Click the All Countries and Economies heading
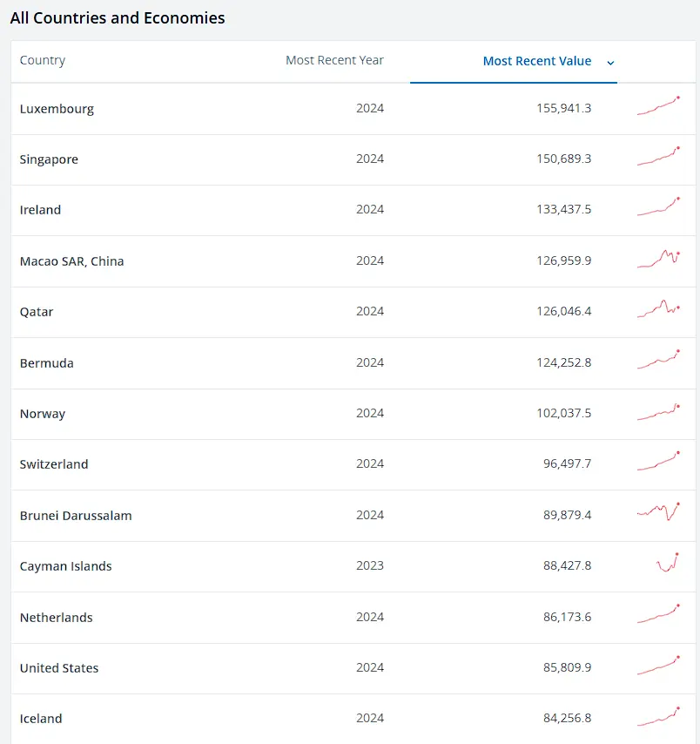This screenshot has width=700, height=744. pyautogui.click(x=118, y=18)
